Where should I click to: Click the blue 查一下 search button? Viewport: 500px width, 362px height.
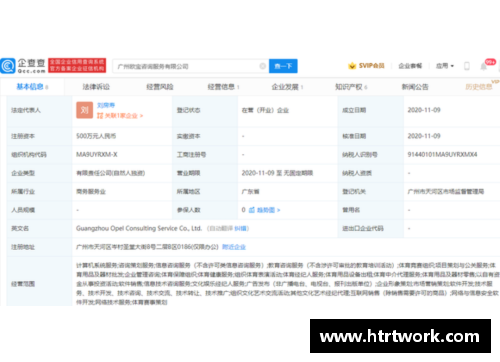click(x=283, y=66)
